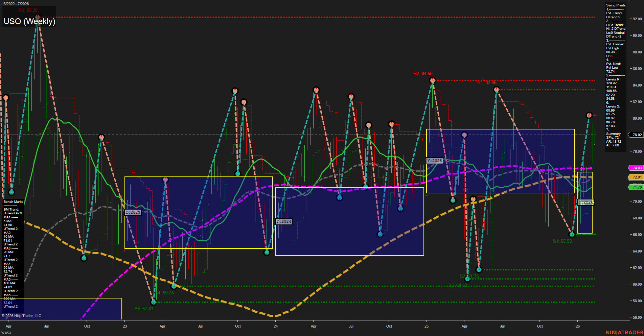The height and width of the screenshot is (336, 644).
Task: Click the 78.02 current price tag
Action: click(x=636, y=135)
